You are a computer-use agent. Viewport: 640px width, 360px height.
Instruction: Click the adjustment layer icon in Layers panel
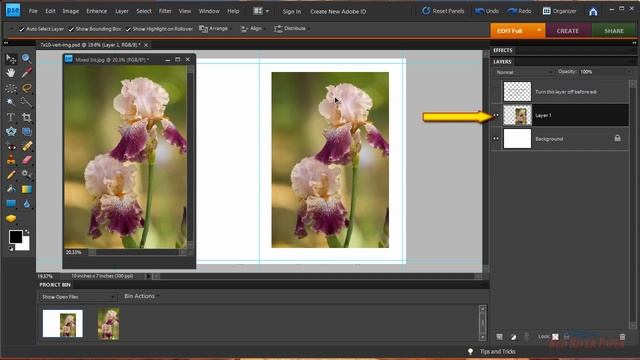513,337
